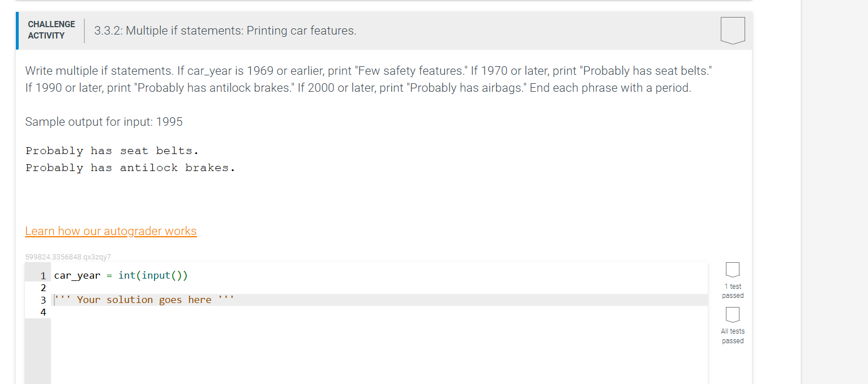Image resolution: width=868 pixels, height=384 pixels.
Task: Click the resource ID text above the editor
Action: click(67, 257)
